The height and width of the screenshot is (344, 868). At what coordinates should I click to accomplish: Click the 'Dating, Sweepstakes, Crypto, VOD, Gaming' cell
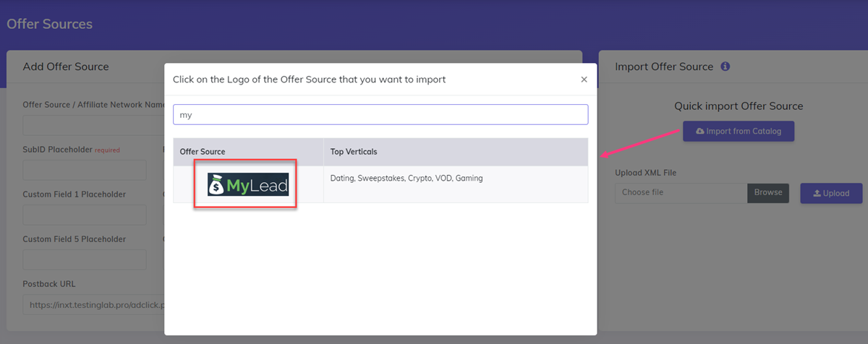pyautogui.click(x=456, y=184)
